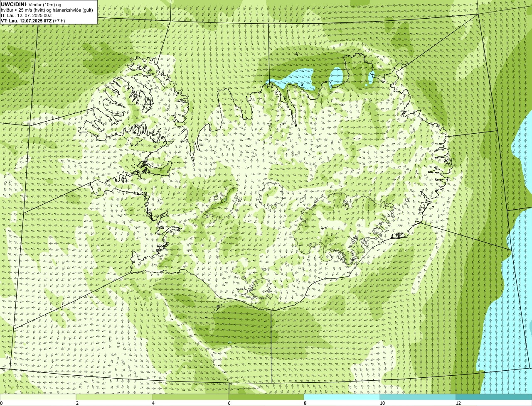Click the legend tick label '10'

[382, 403]
